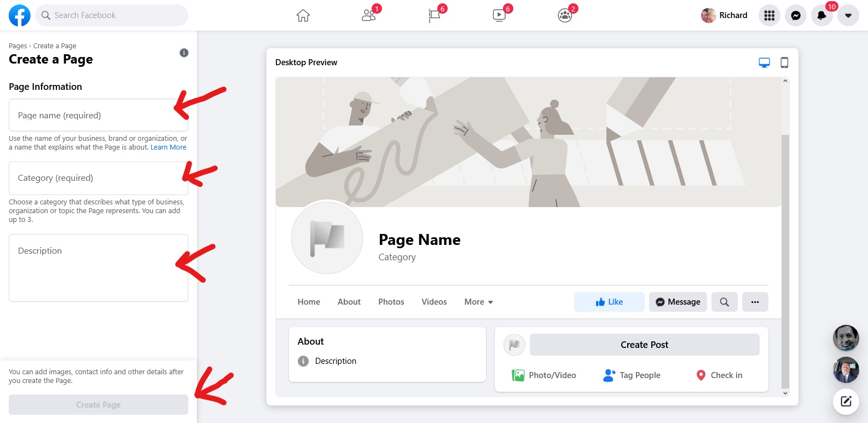Click the flag profile picture placeholder
Screen dimensions: 868x423
click(327, 238)
